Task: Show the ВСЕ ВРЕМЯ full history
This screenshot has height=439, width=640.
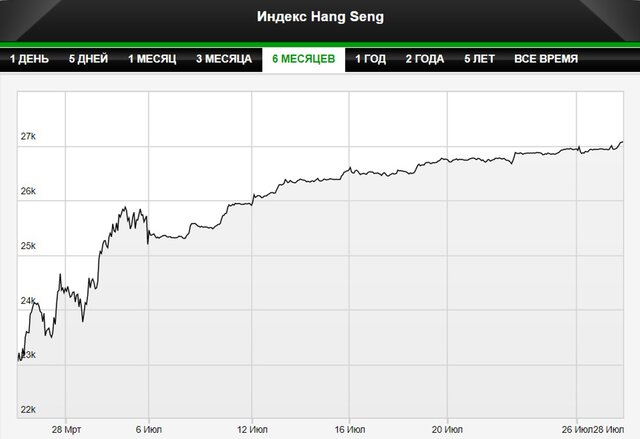Action: [545, 59]
